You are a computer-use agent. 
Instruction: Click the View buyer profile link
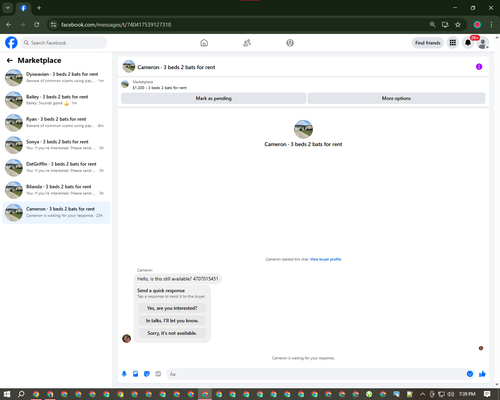326,259
